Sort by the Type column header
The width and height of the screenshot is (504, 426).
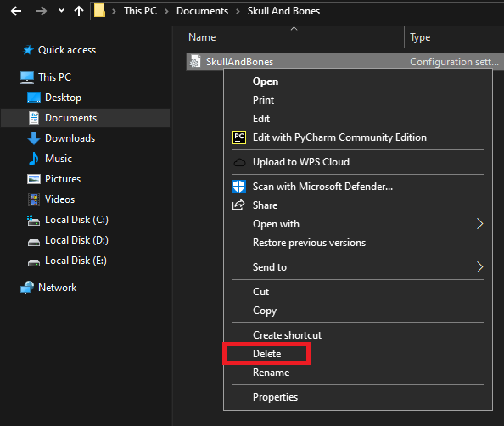click(x=420, y=37)
